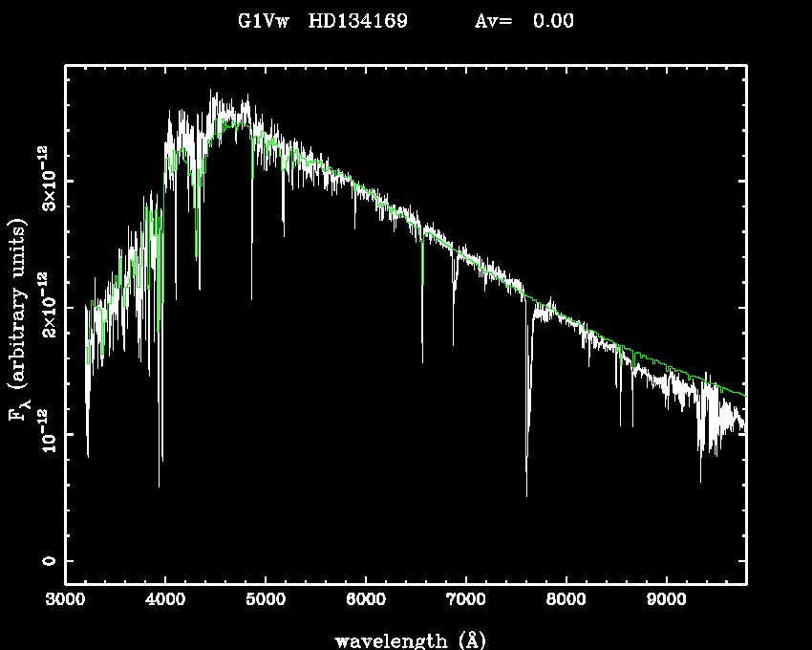Screen dimensions: 812x650
Task: Click the 10⁻¹² tick label on y-axis
Action: [45, 434]
